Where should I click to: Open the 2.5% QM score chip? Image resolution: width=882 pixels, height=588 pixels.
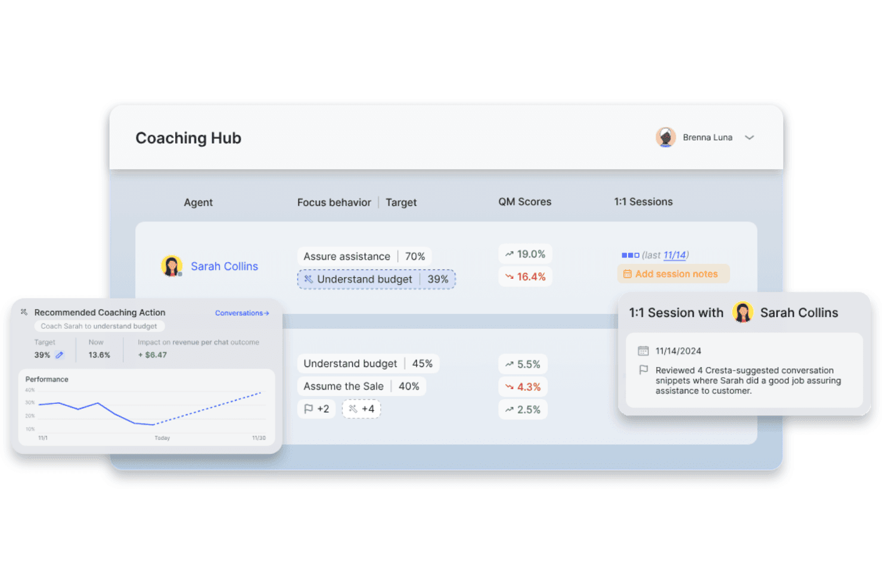tap(523, 409)
